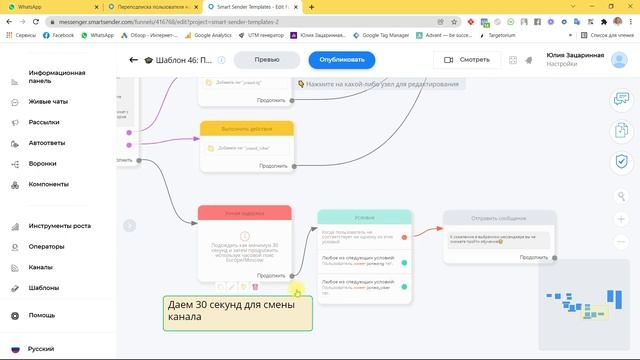Go back using the template title arrow
640x360 pixels.
coord(133,60)
